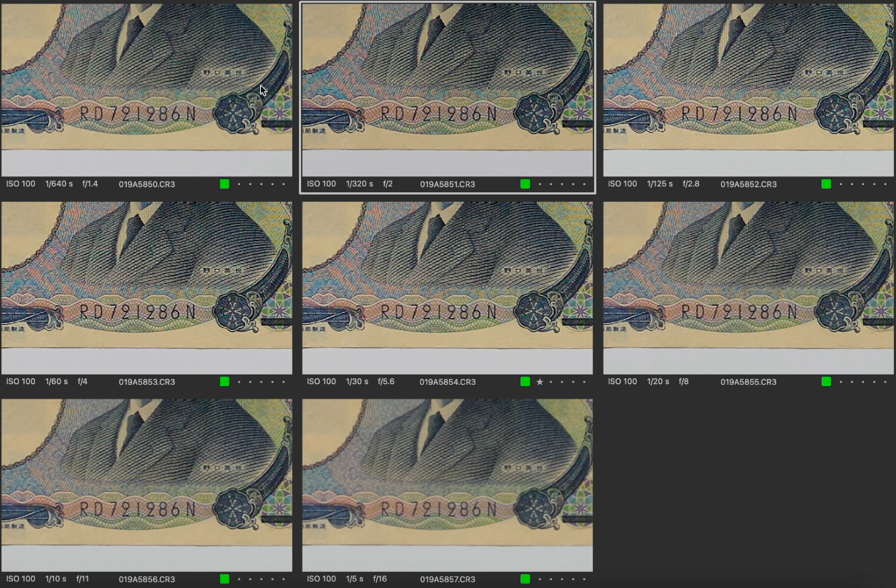896x588 pixels.
Task: Select the filename text 019A5855.CR3
Action: (x=749, y=382)
